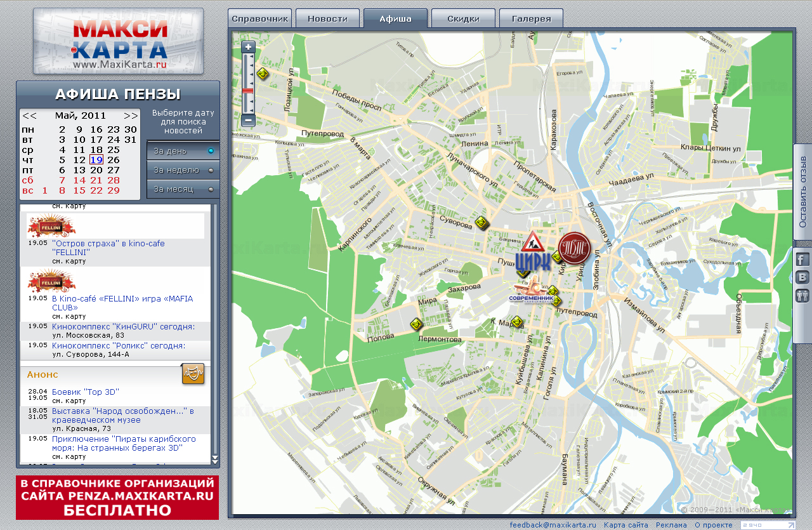812x530 pixels.
Task: Select May 25 in the calendar
Action: [114, 150]
